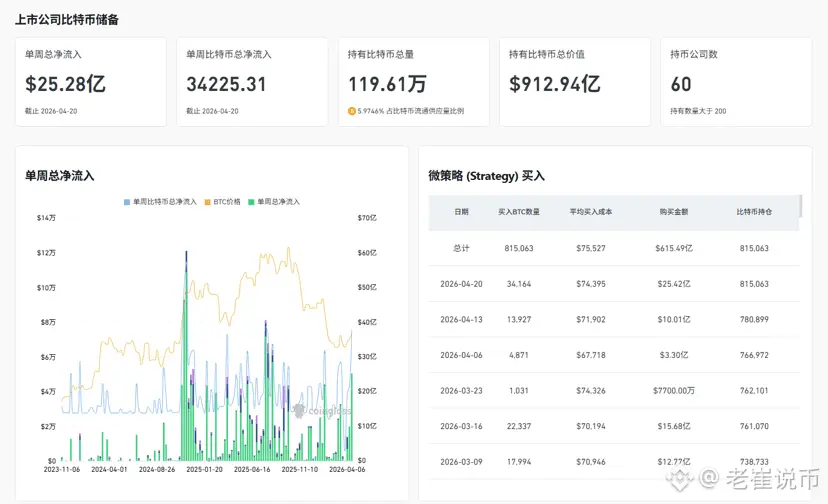Viewport: 828px width, 504px height.
Task: Click the 上市公司比特币储备 page heading
Action: coord(67,20)
